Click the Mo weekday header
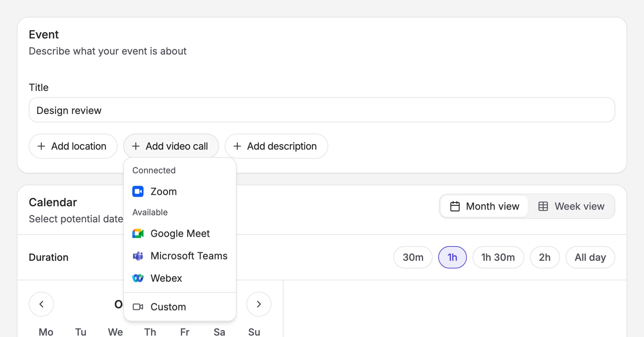The height and width of the screenshot is (337, 644). (46, 332)
